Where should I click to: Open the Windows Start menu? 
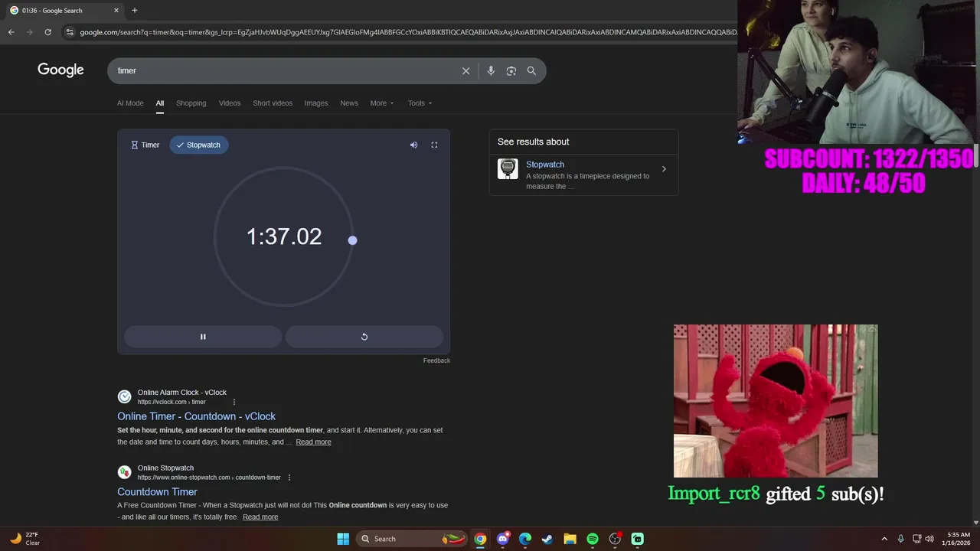tap(343, 539)
